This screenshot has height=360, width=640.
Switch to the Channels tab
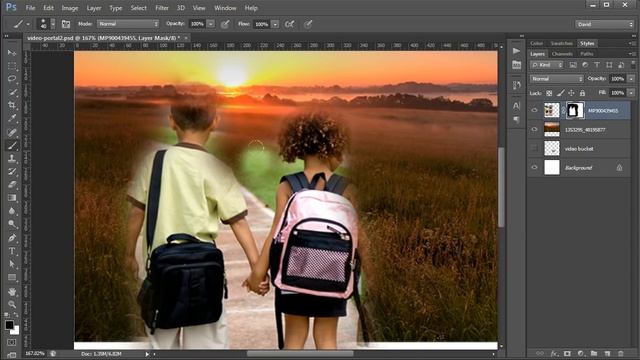(562, 54)
